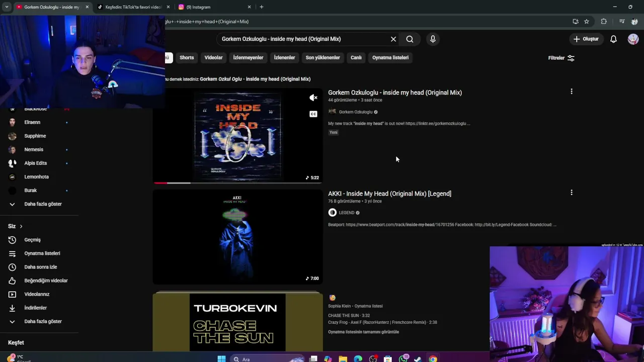Open YouTube notifications bell

[x=613, y=39]
